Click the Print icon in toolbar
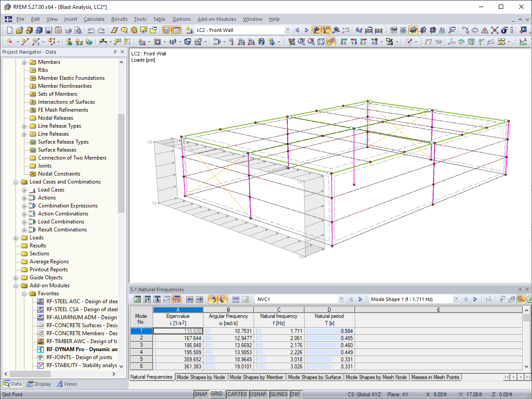The image size is (532, 399). 68,30
